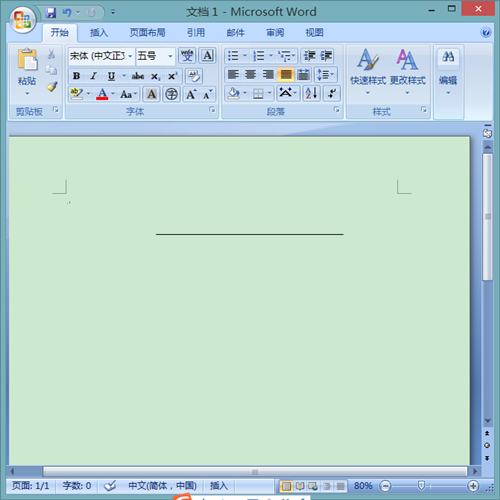Zoom out with the minus button
The width and height of the screenshot is (500, 500).
point(385,486)
